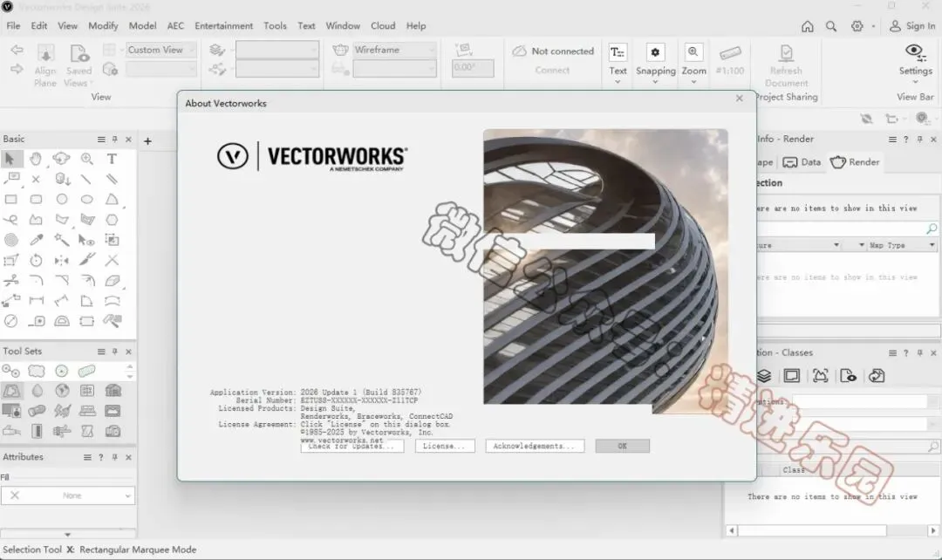Select the Selection arrow tool in Basic palette
The width and height of the screenshot is (942, 560).
click(x=10, y=159)
